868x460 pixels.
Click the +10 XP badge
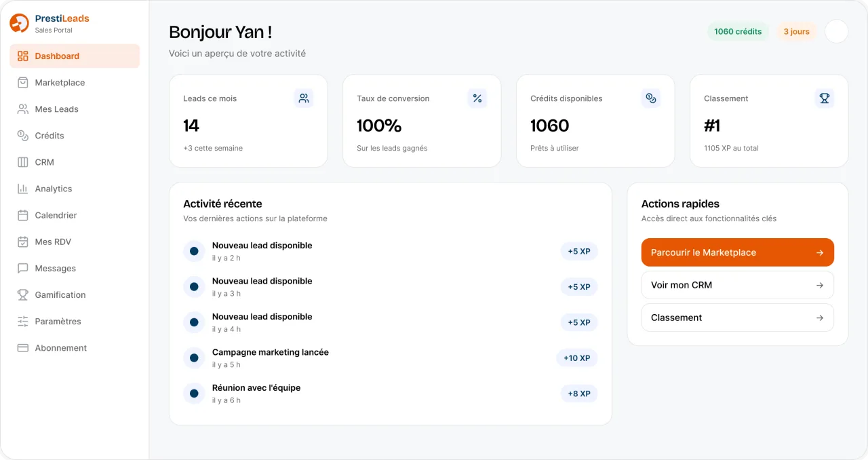coord(577,358)
